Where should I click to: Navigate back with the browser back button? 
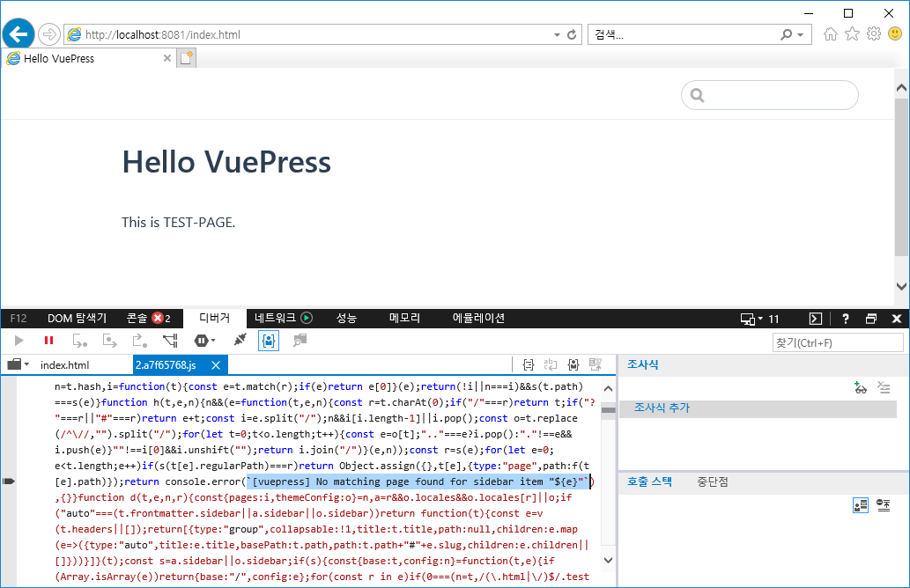[18, 33]
